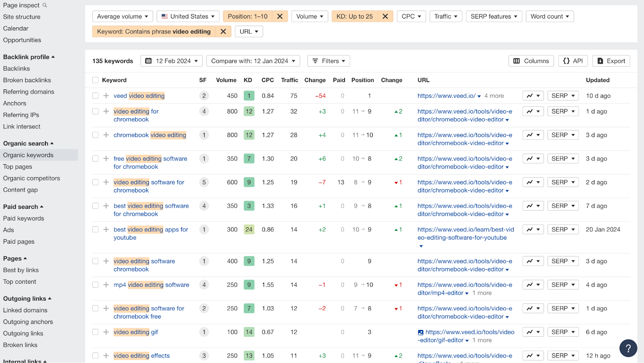
Task: Open the United States country dropdown
Action: [x=188, y=16]
